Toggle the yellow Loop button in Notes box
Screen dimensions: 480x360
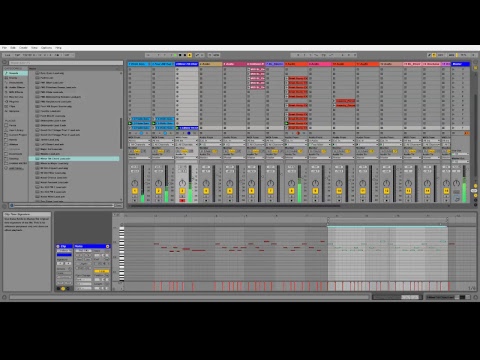pyautogui.click(x=101, y=271)
